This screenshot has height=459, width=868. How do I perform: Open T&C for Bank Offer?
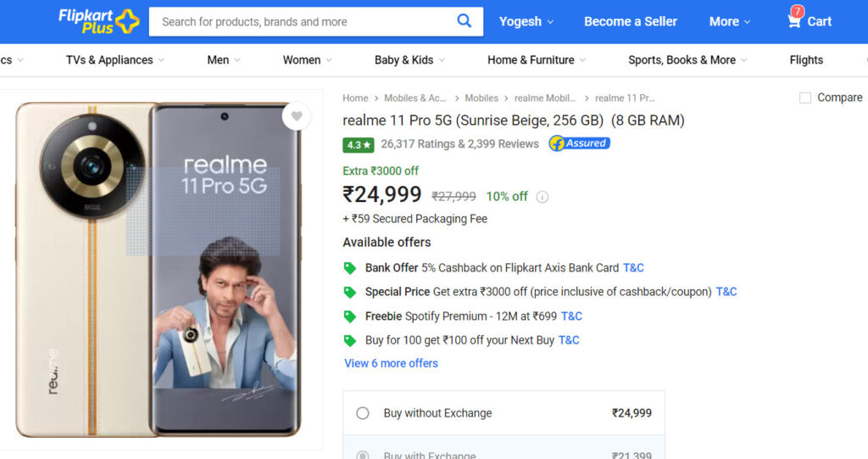[x=633, y=268]
